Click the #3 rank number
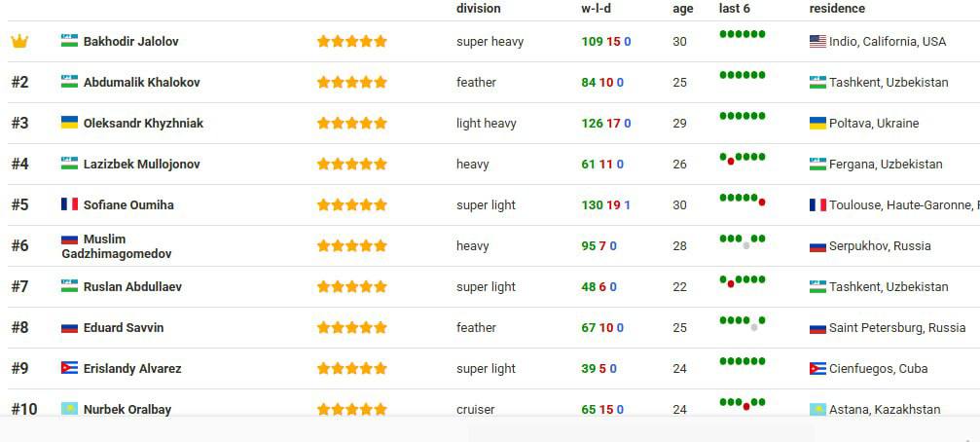This screenshot has width=980, height=442. coord(20,124)
